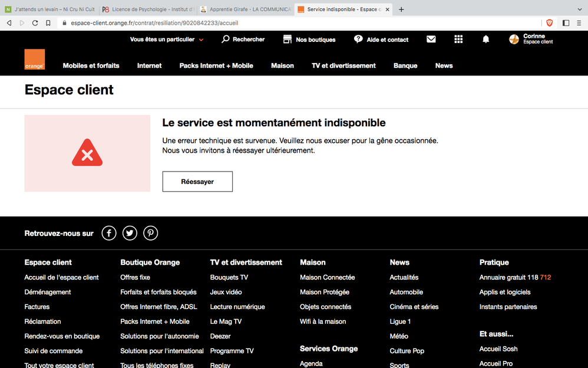Click the Brave Shields icon

(550, 23)
